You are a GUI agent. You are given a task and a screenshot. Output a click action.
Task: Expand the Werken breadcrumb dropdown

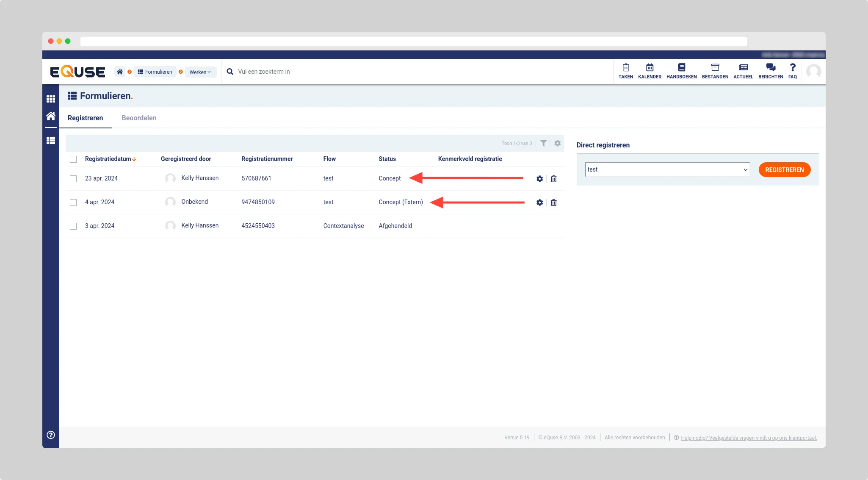[x=200, y=72]
